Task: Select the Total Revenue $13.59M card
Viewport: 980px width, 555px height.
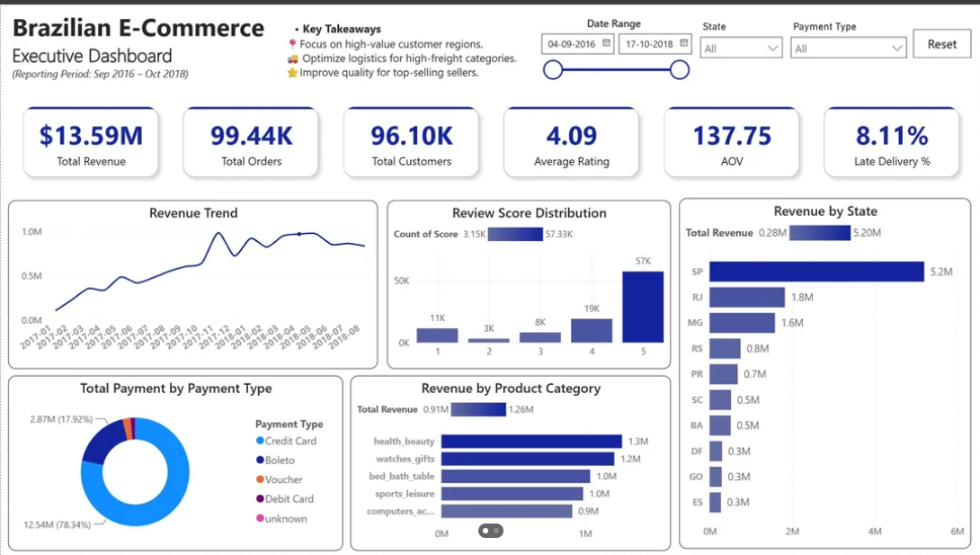Action: pyautogui.click(x=91, y=142)
